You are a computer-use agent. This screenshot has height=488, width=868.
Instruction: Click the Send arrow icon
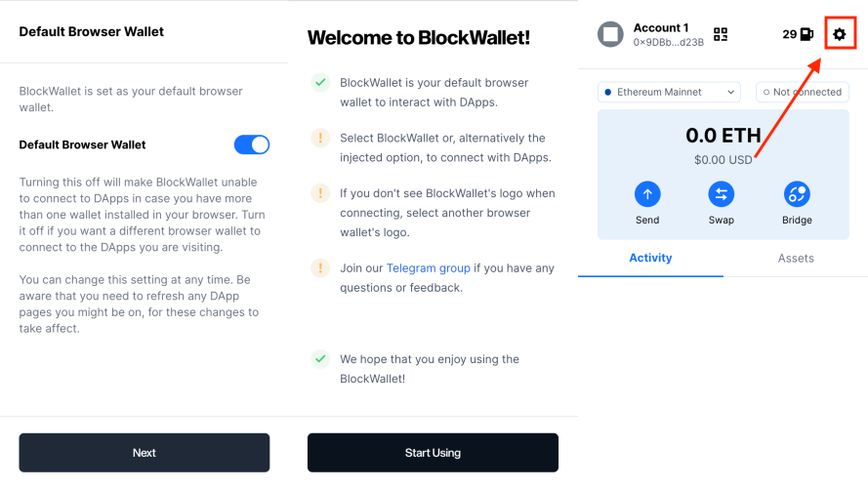(x=647, y=193)
